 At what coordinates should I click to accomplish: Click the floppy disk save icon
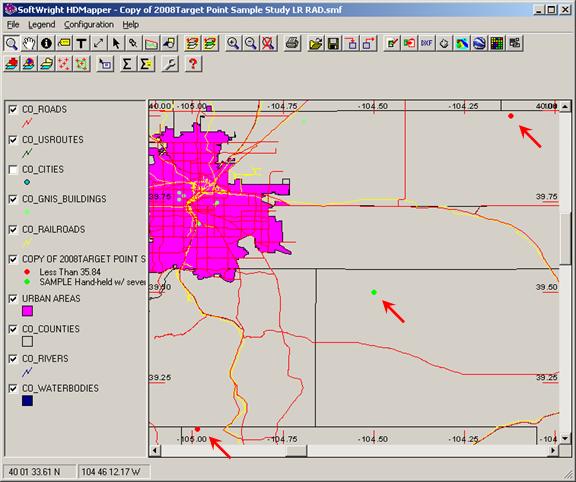click(333, 43)
